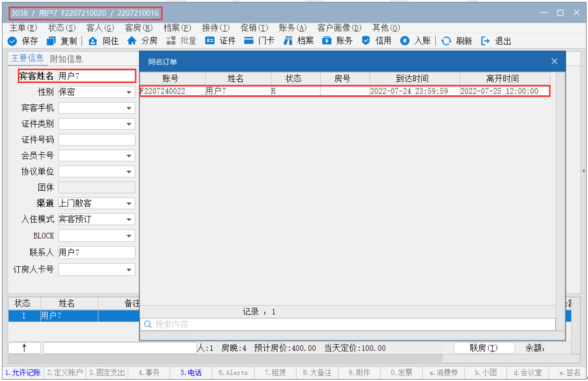The height and width of the screenshot is (381, 588).
Task: Open the 账务 accounting toolbar icon
Action: pos(327,41)
